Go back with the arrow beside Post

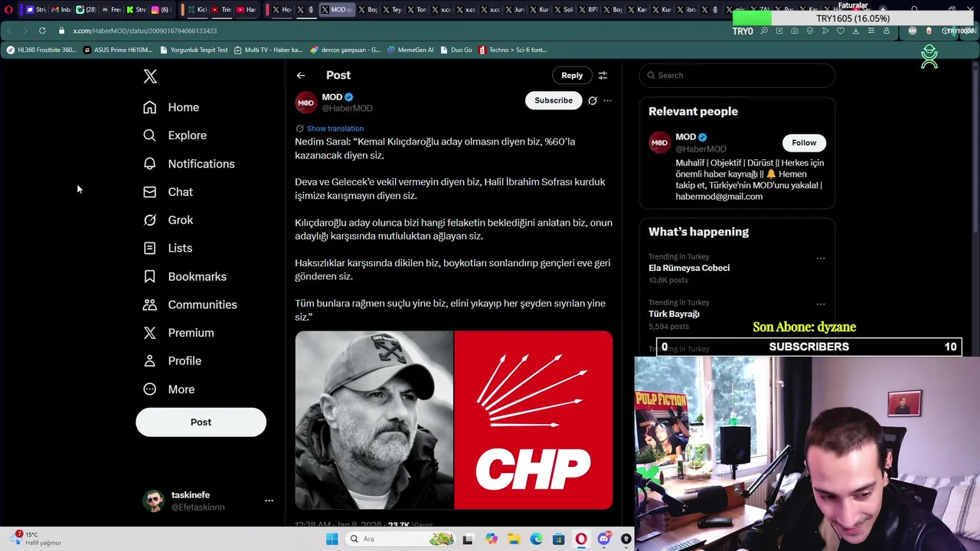click(301, 75)
